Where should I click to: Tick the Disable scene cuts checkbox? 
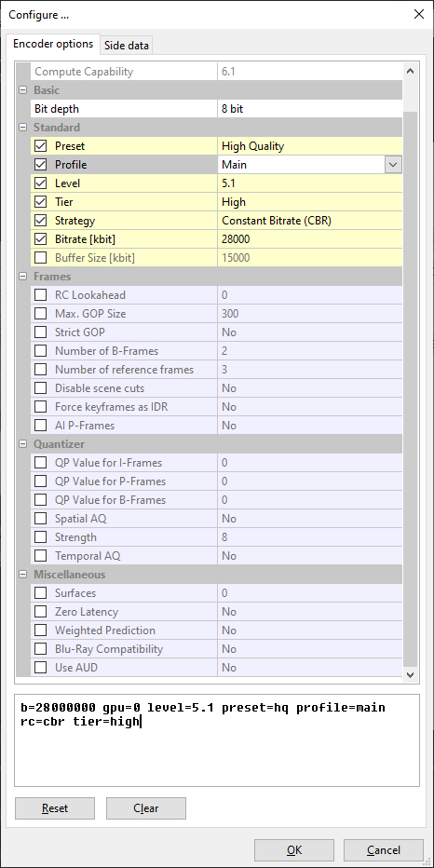pyautogui.click(x=40, y=388)
